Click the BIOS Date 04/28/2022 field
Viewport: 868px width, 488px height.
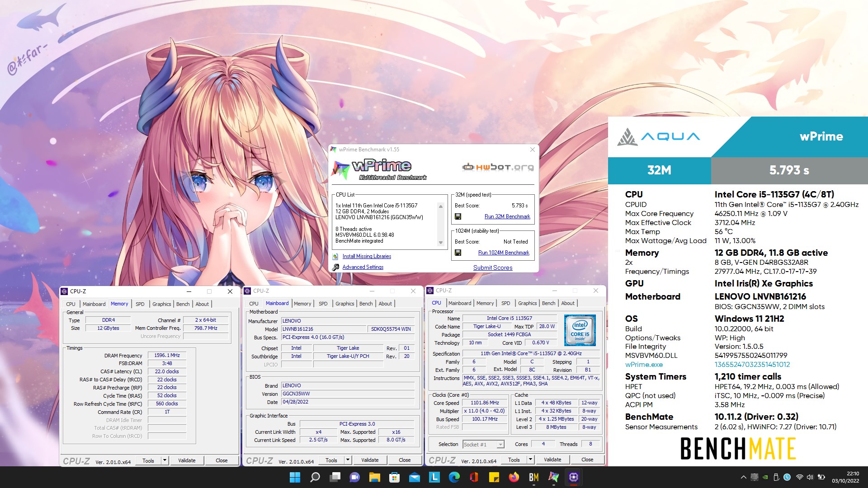coord(348,402)
